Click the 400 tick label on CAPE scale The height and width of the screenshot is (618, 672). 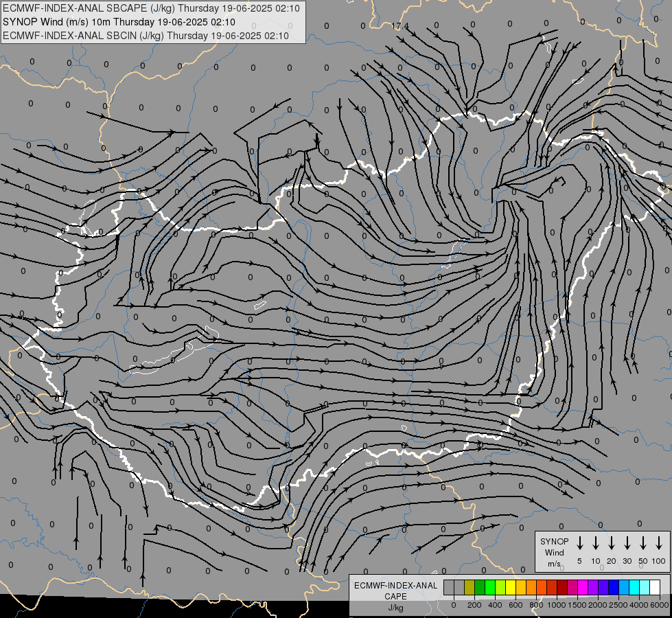(495, 605)
